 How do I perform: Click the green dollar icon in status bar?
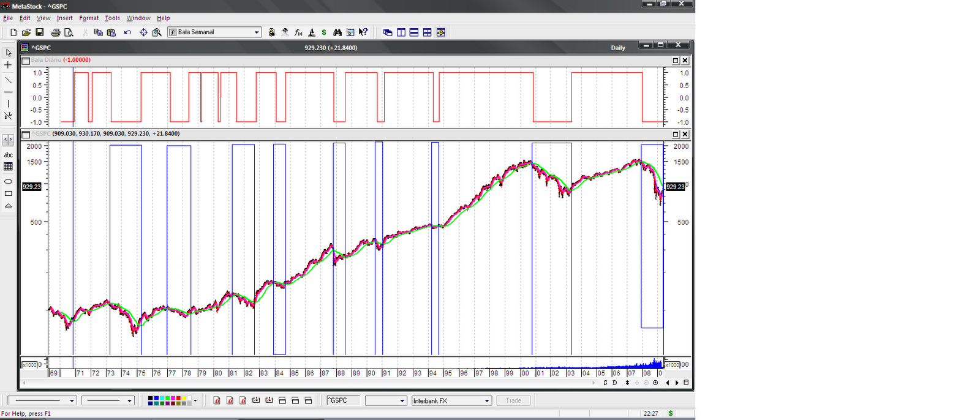(671, 413)
